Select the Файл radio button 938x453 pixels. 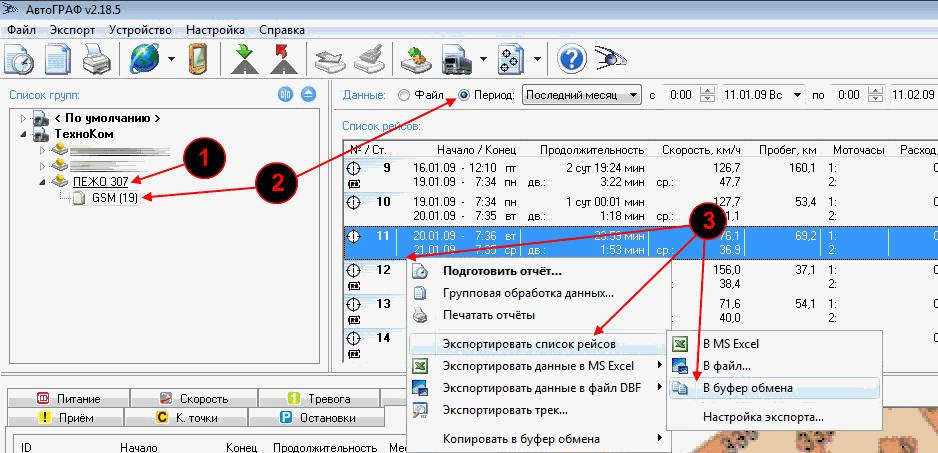pos(404,96)
